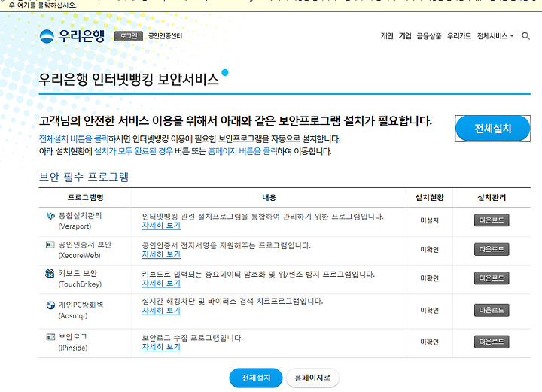
Task: Click the 보안로그 (IPinside) name
Action: tap(72, 342)
